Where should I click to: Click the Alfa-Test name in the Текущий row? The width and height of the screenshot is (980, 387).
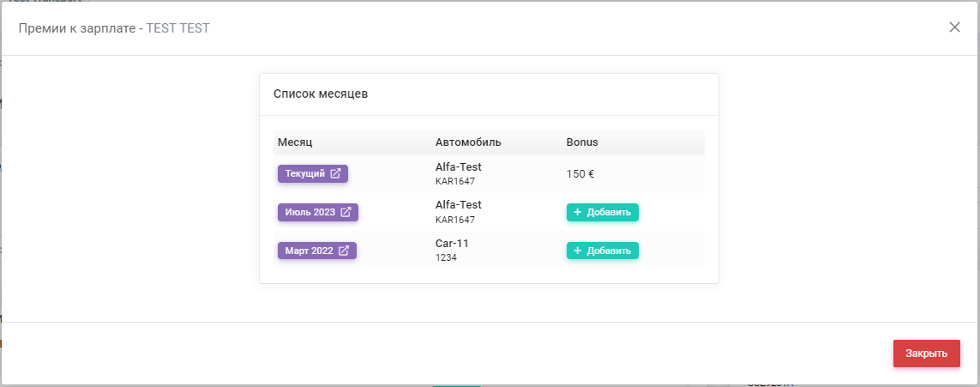tap(458, 167)
